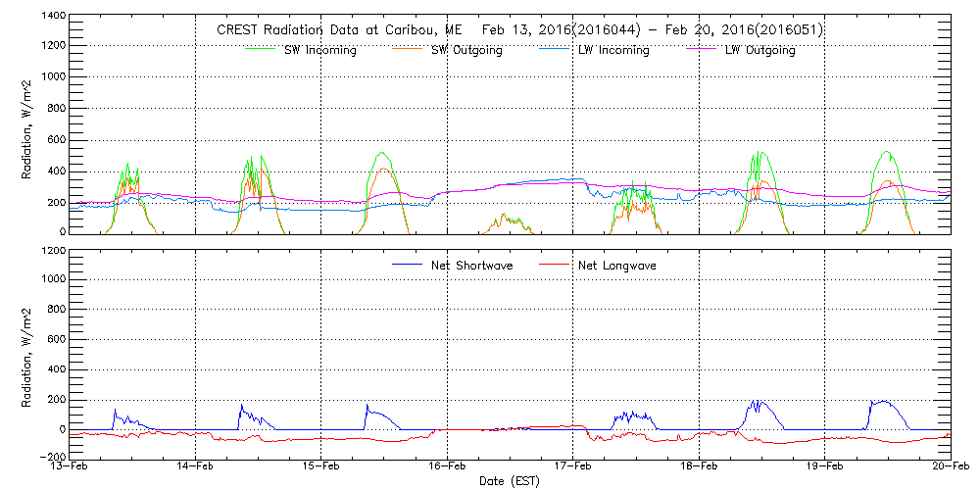980x490 pixels.
Task: Click the LW Incoming legend label
Action: point(613,50)
